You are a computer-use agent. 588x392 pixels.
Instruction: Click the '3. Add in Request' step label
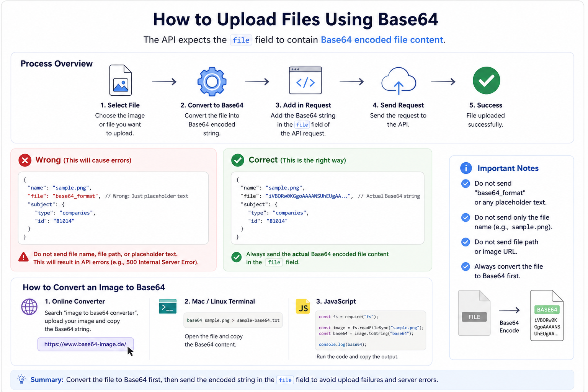coord(303,105)
